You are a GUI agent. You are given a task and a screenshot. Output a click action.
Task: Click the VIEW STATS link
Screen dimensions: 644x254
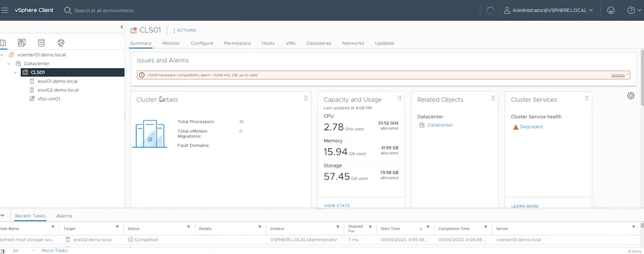(337, 206)
